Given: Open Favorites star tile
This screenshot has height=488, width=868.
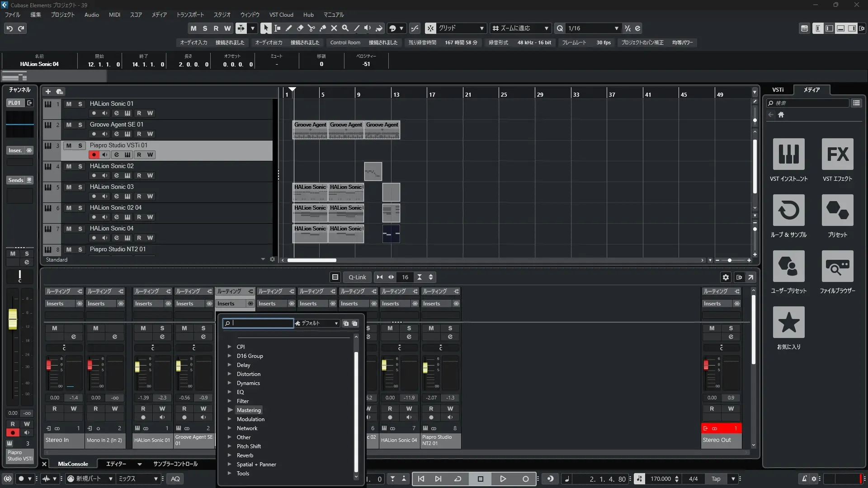Looking at the screenshot, I should (x=788, y=322).
